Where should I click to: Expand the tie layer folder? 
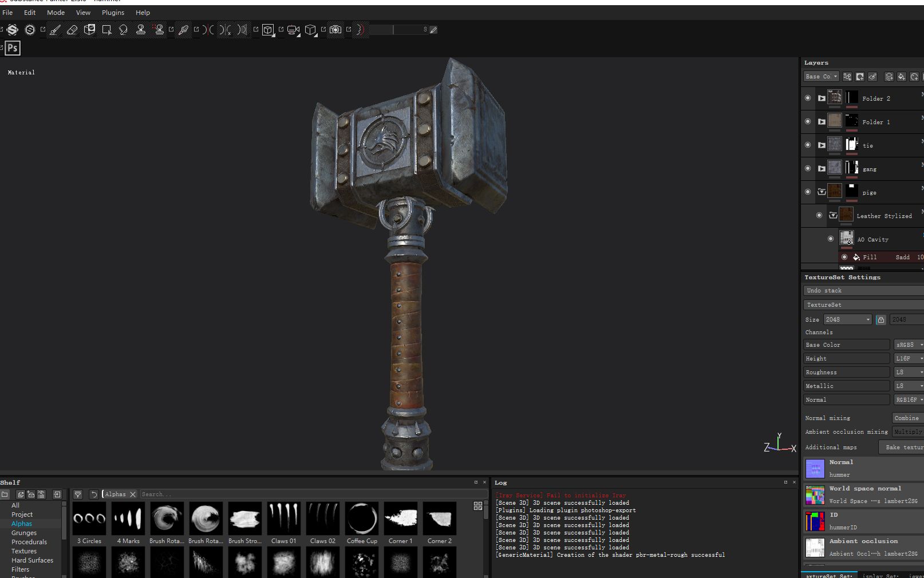pos(822,145)
